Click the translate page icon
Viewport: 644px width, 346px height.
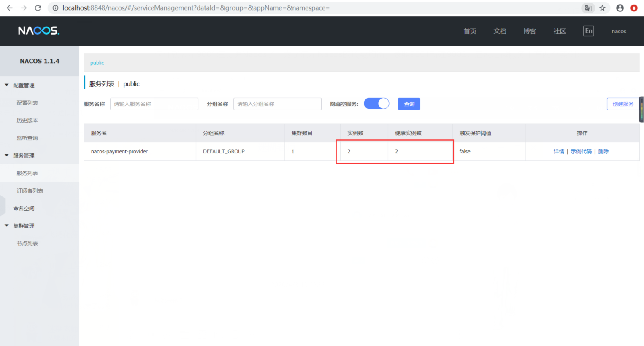[587, 8]
